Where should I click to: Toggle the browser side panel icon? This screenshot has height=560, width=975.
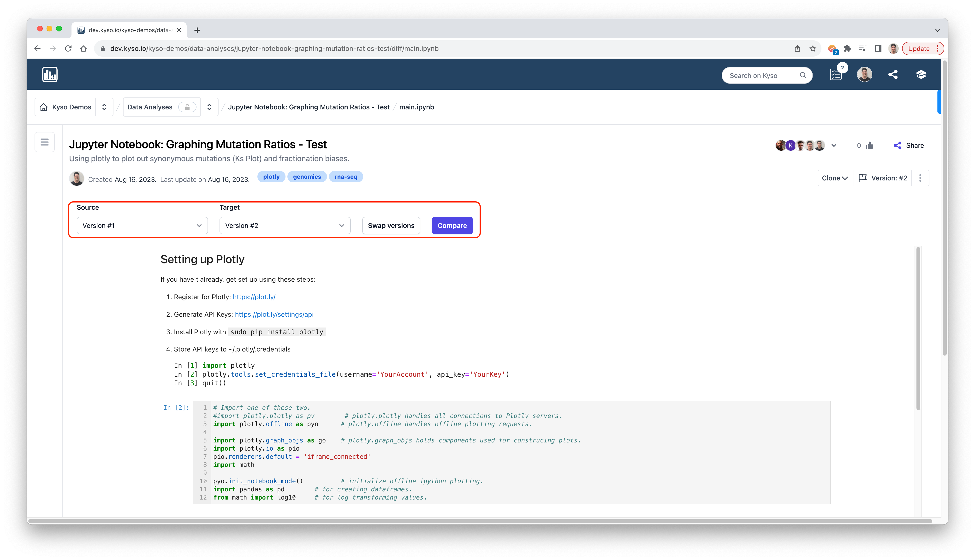point(878,48)
